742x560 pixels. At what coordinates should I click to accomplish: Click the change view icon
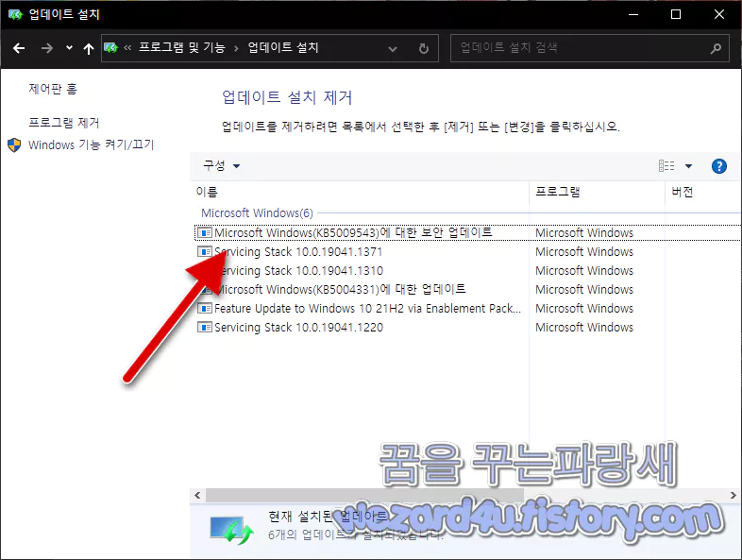pyautogui.click(x=666, y=165)
